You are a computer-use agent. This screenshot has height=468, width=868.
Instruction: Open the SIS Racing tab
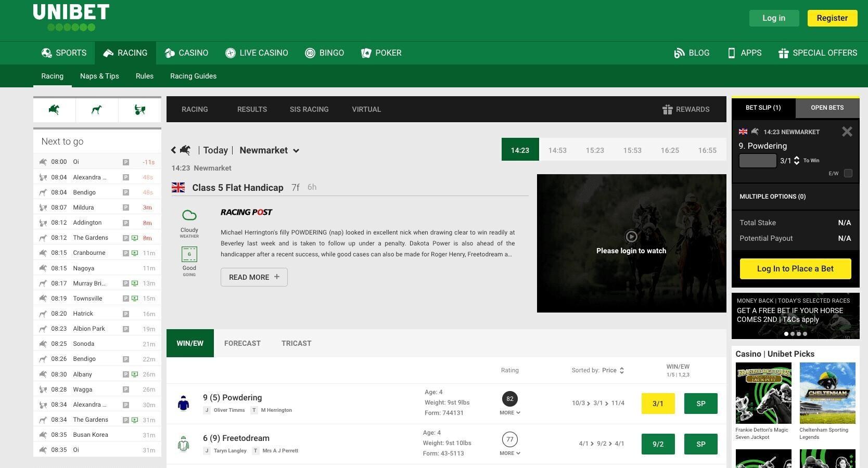coord(309,109)
